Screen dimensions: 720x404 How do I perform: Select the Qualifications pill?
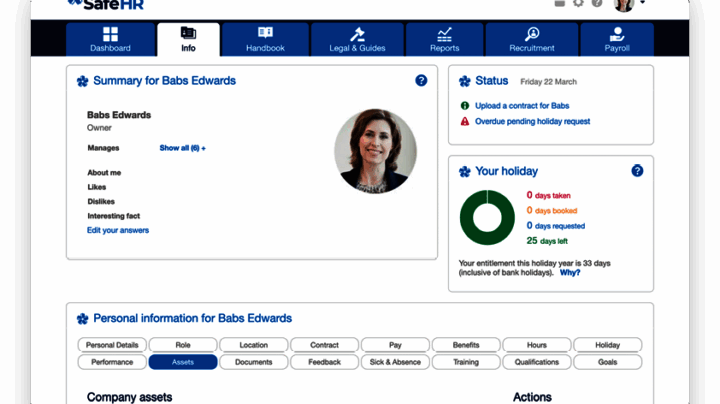click(537, 362)
